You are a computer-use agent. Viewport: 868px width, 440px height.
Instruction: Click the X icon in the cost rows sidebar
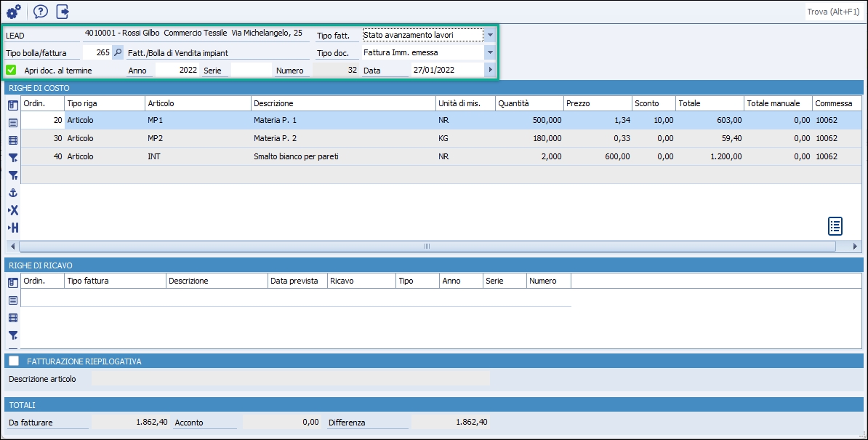pyautogui.click(x=12, y=210)
